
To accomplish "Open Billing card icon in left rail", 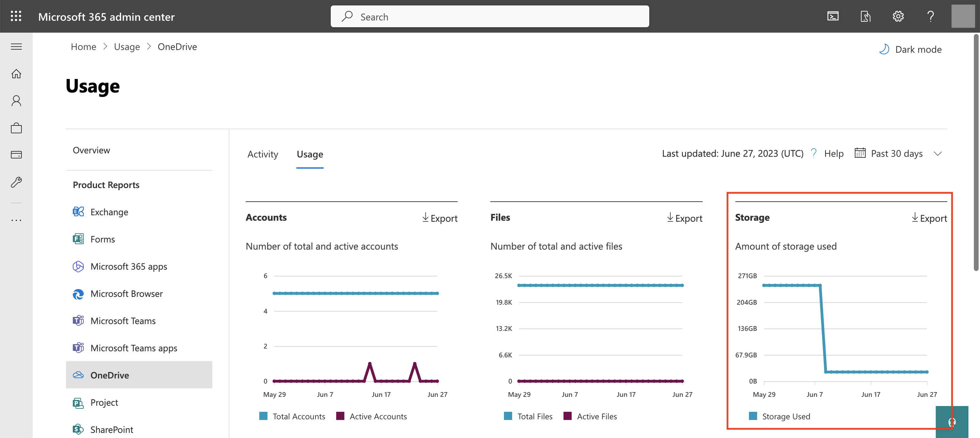I will [16, 155].
